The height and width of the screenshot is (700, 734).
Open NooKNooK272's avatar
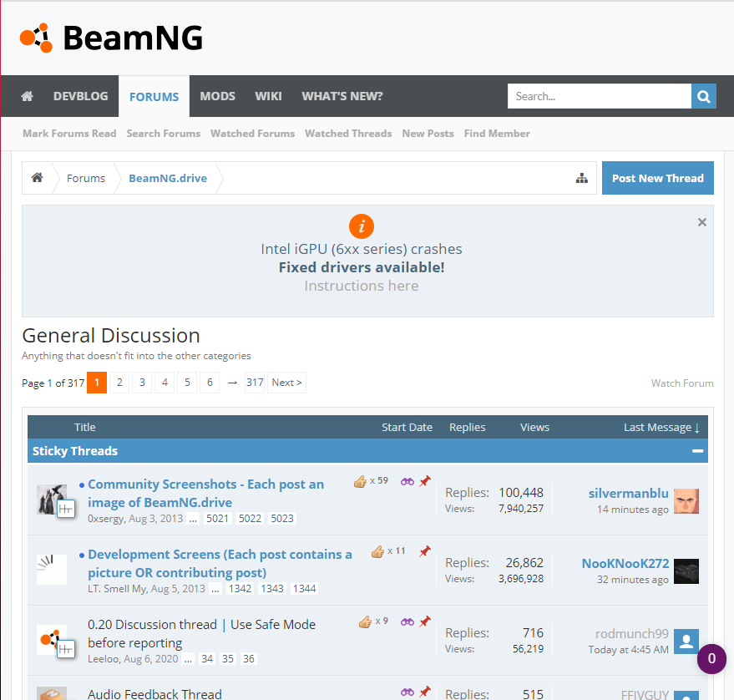coord(686,571)
